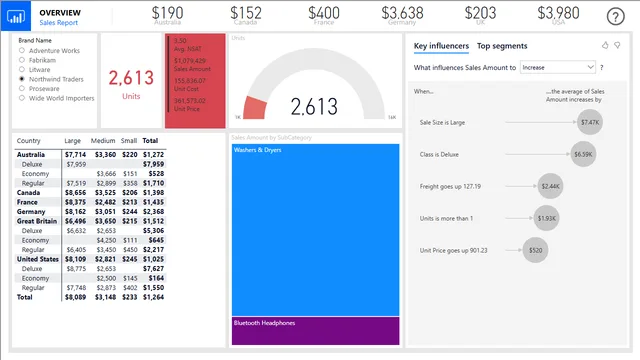Click the Small column header

129,141
